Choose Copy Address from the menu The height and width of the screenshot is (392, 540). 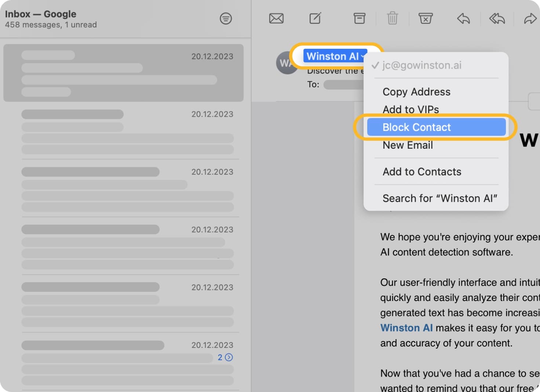tap(416, 92)
